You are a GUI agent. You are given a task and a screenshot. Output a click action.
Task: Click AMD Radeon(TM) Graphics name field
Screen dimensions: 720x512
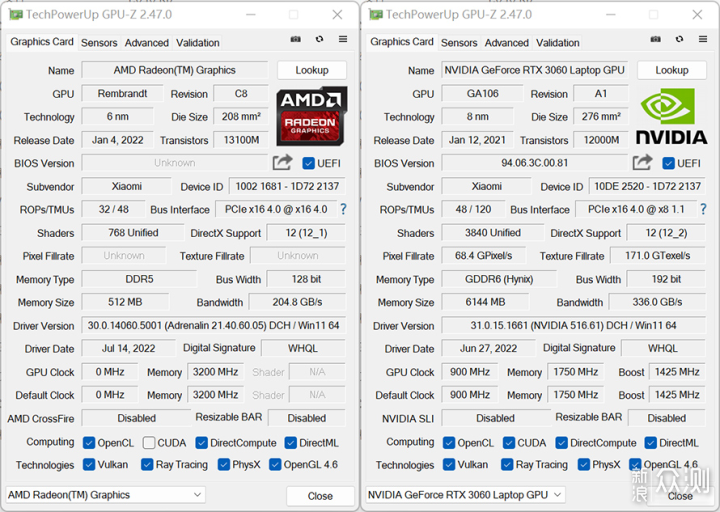[x=174, y=70]
